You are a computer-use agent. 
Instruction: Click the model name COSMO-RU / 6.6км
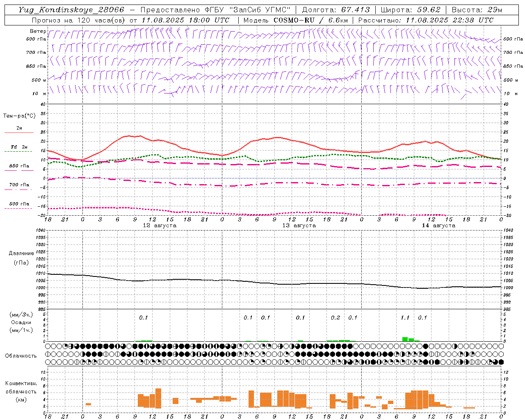point(311,20)
